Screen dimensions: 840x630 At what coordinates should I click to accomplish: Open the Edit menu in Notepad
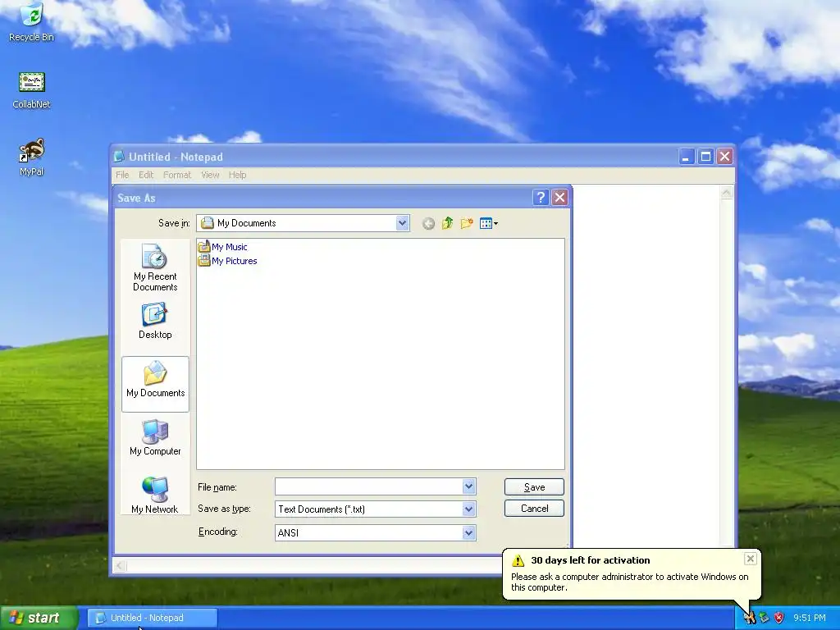(x=146, y=175)
